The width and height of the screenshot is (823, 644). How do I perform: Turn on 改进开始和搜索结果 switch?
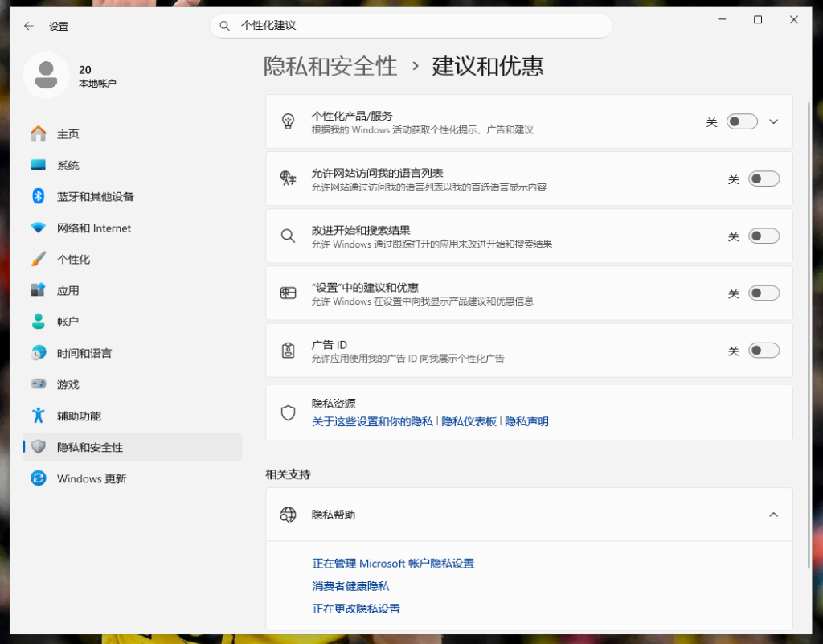coord(764,236)
